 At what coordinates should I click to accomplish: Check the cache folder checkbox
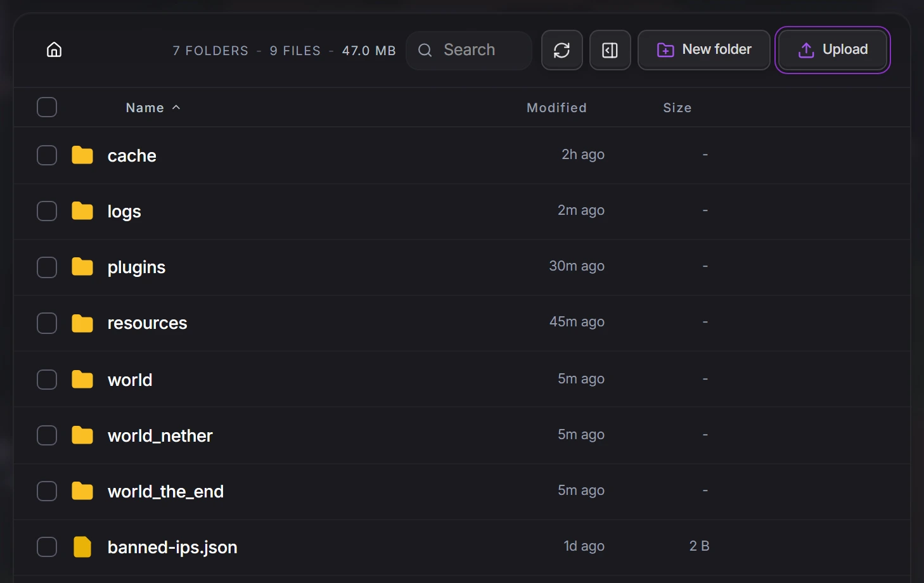tap(47, 155)
